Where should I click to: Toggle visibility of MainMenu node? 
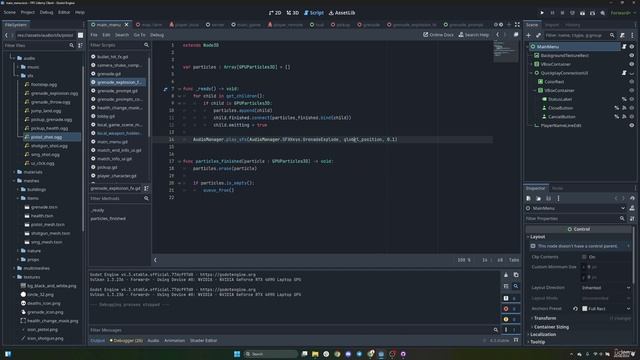click(632, 47)
